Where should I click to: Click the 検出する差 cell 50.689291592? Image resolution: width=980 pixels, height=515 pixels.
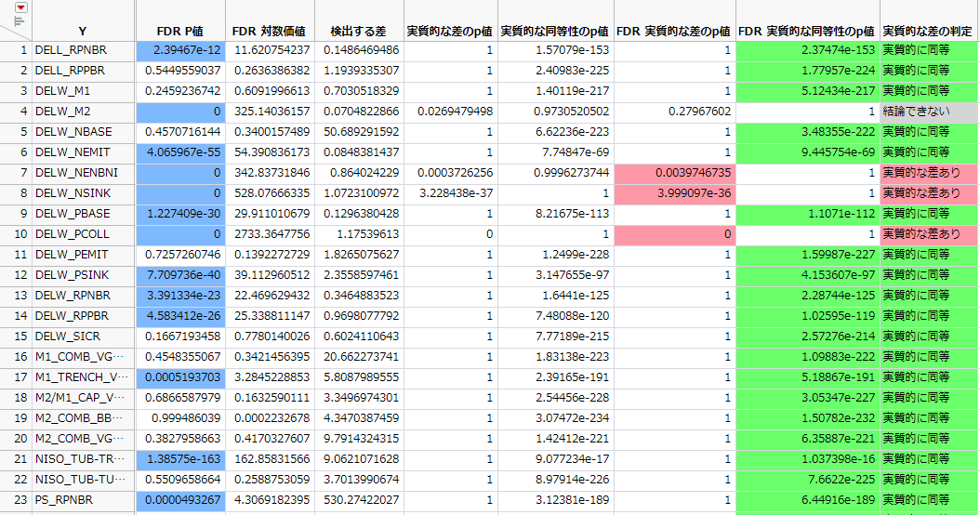pyautogui.click(x=360, y=132)
